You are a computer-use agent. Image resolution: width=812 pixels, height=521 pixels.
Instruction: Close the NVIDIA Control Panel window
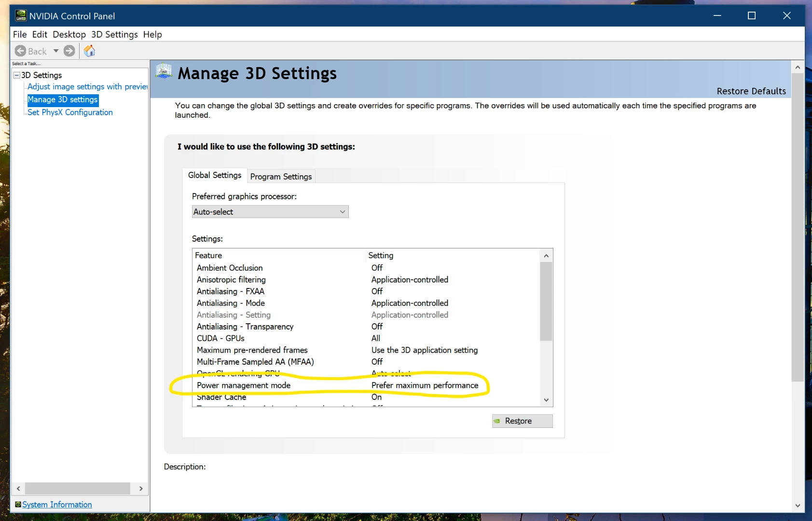[787, 15]
